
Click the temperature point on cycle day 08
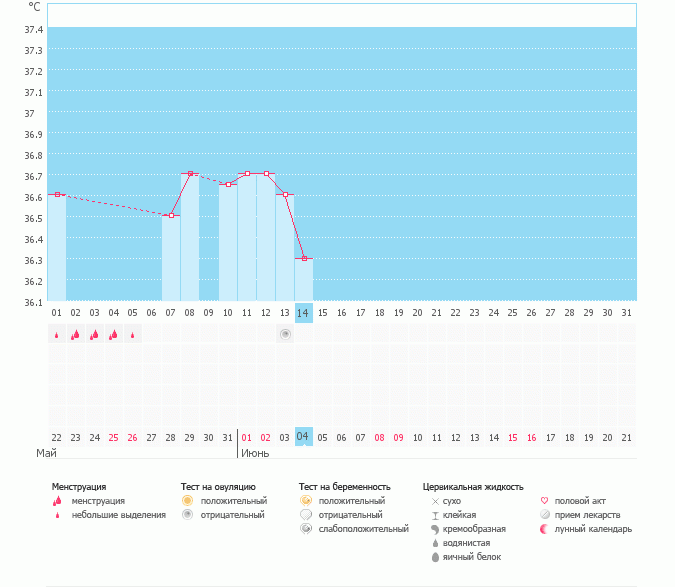click(x=190, y=174)
